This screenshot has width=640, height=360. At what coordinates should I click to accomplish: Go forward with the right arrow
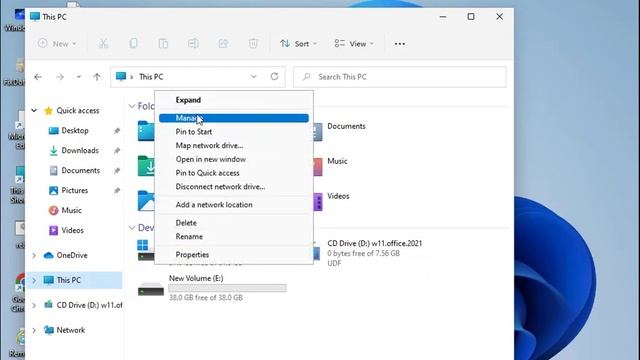tap(60, 77)
